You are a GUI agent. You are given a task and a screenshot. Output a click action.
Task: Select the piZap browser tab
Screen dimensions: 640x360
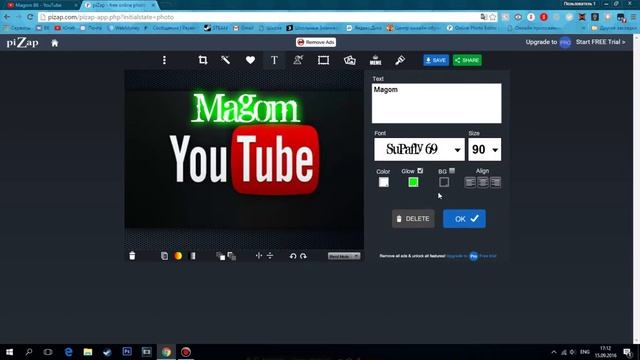(119, 5)
